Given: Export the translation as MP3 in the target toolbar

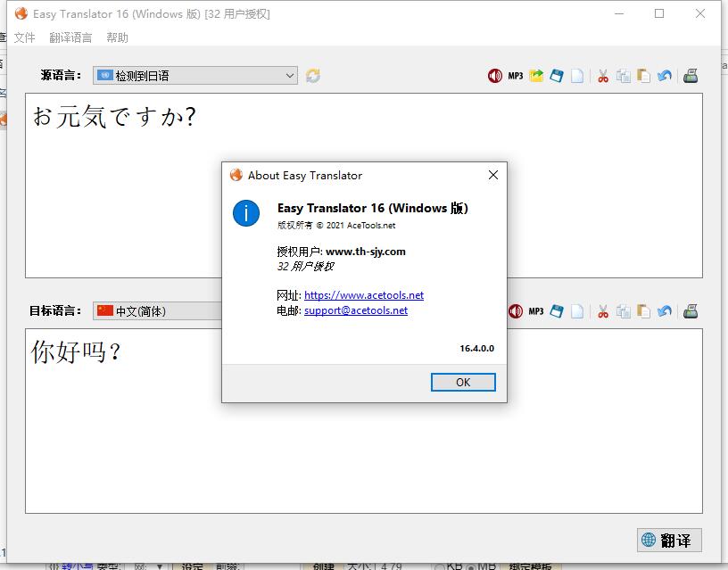Looking at the screenshot, I should coord(536,311).
